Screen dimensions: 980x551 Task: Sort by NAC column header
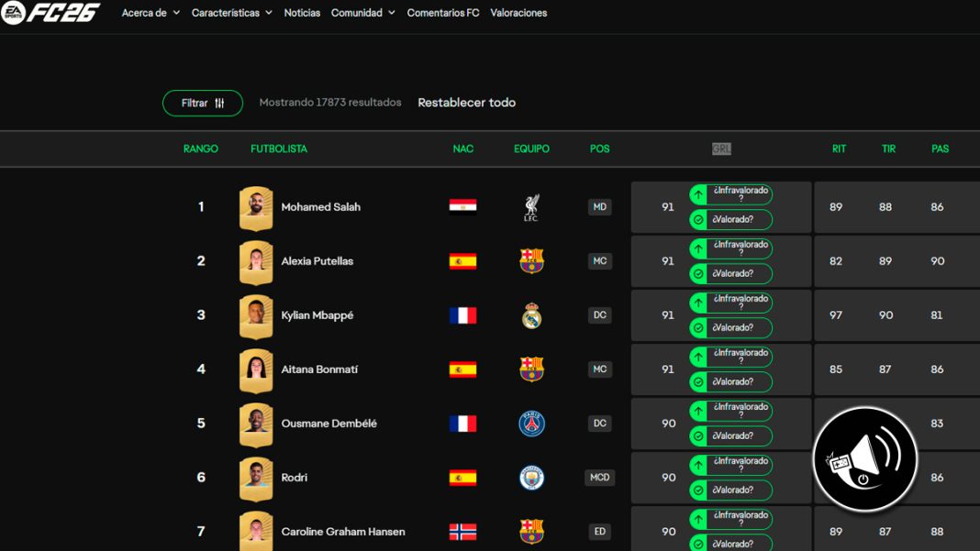point(463,149)
